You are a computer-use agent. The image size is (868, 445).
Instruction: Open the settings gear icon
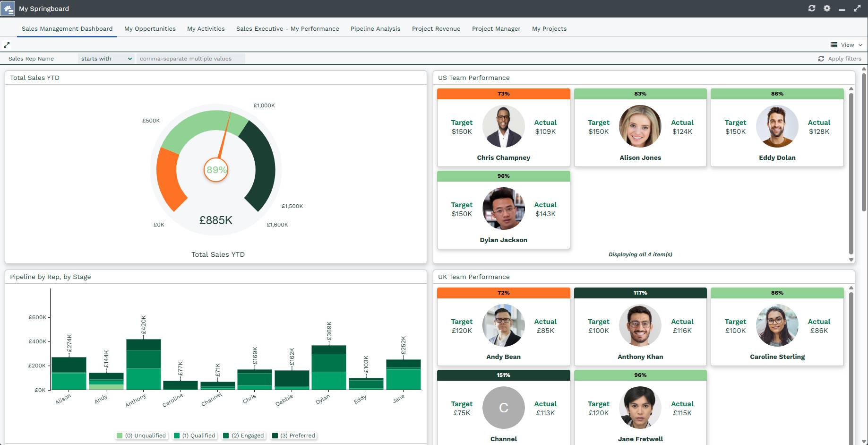pos(827,9)
